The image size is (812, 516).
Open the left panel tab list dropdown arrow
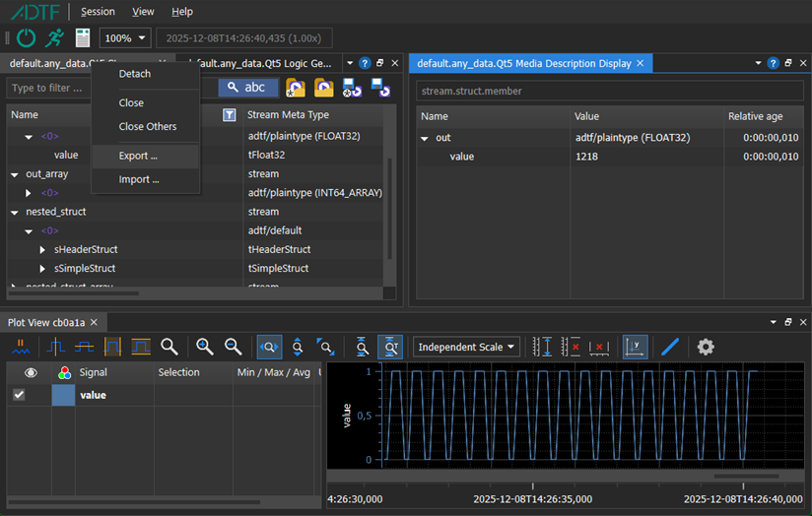pos(350,63)
